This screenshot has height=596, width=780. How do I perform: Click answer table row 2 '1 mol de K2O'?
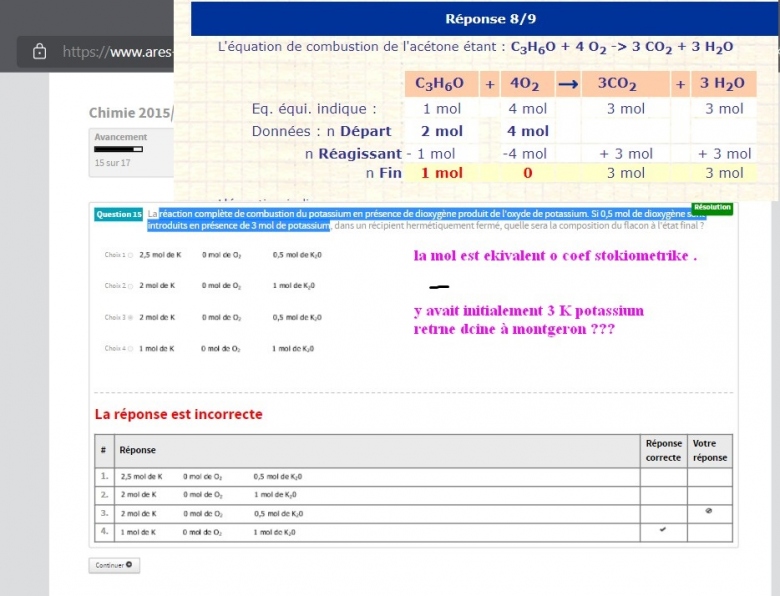275,495
